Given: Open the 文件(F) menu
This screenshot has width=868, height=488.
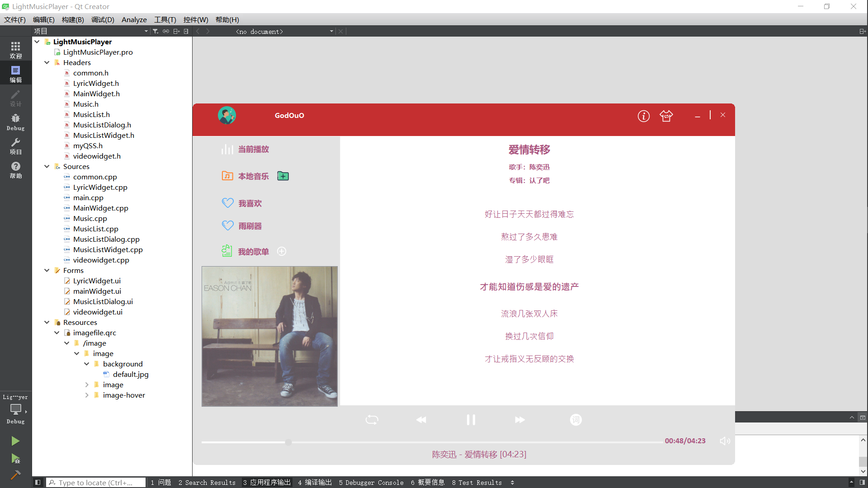Looking at the screenshot, I should point(14,20).
